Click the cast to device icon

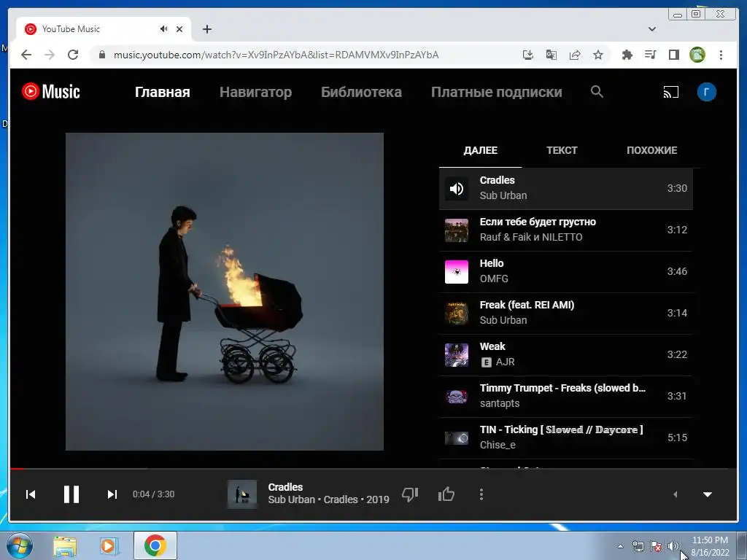(671, 92)
